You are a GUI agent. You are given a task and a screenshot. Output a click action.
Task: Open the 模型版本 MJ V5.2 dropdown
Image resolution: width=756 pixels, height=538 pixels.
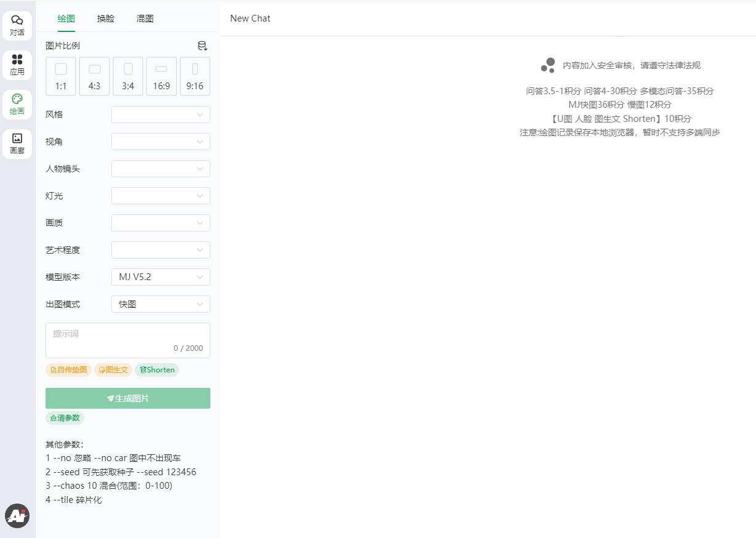point(161,277)
